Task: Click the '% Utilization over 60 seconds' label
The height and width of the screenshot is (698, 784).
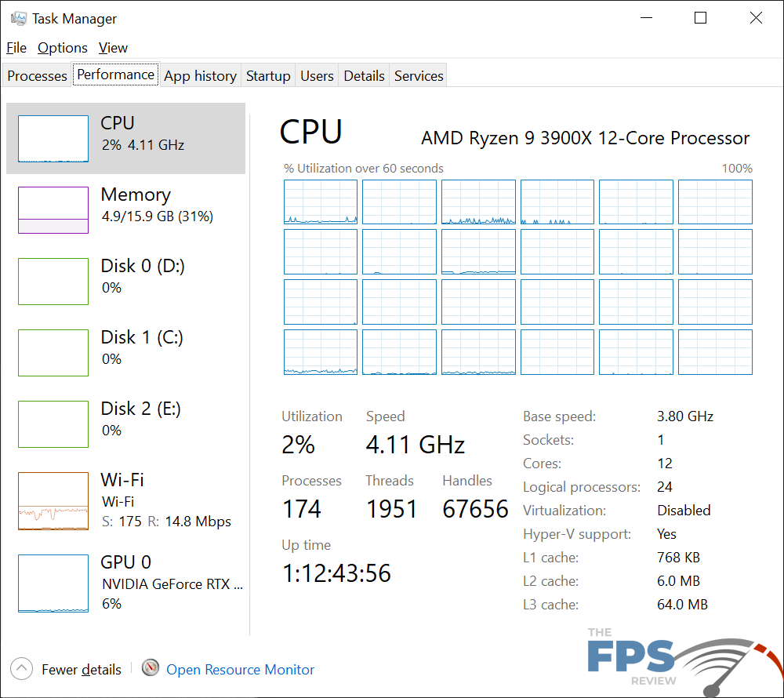Action: coord(364,169)
